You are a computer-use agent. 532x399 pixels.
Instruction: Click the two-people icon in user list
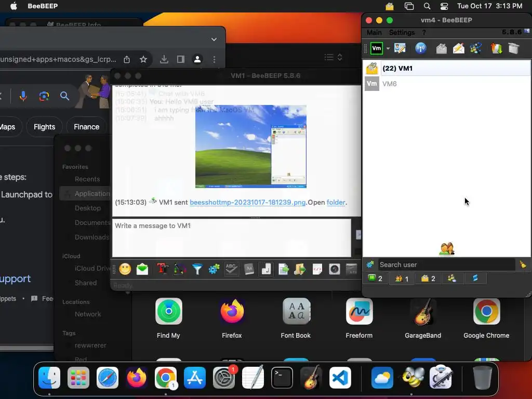tap(446, 249)
